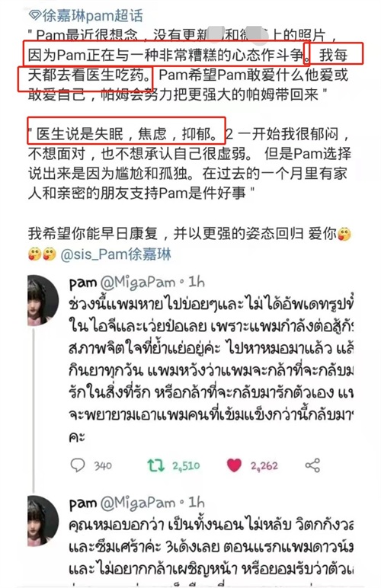Screen dimensions: 381x588
Task: Open second tweet's @MigaPam handle
Action: point(138,503)
